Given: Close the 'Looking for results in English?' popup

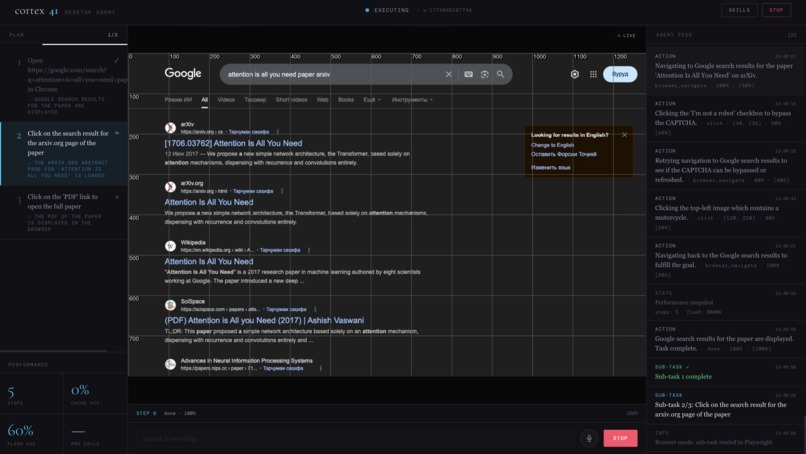Looking at the screenshot, I should click(624, 135).
